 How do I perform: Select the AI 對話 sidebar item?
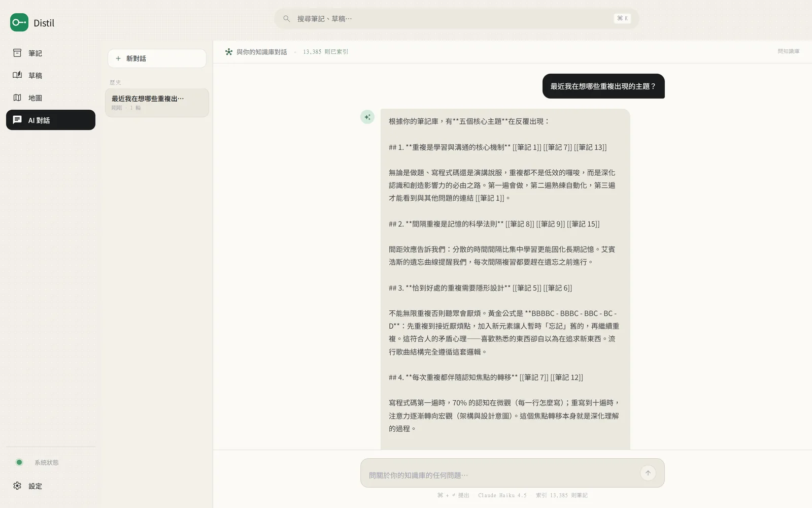pyautogui.click(x=51, y=120)
